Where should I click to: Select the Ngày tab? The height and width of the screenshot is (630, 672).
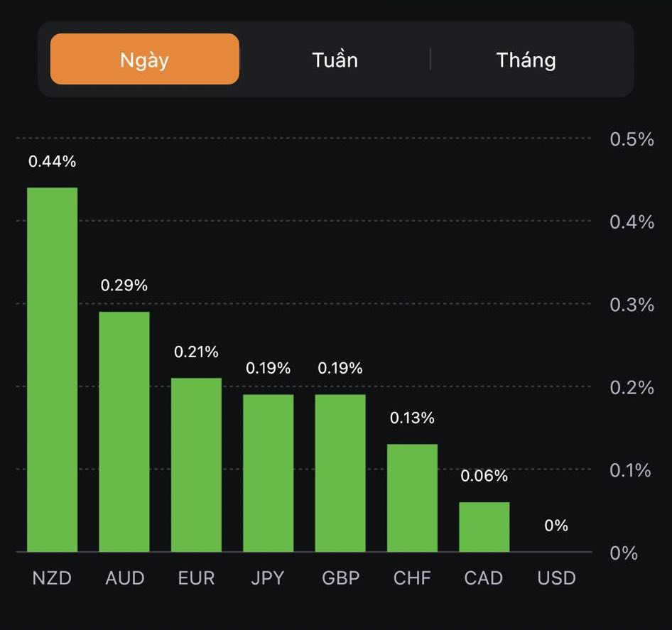click(x=144, y=60)
